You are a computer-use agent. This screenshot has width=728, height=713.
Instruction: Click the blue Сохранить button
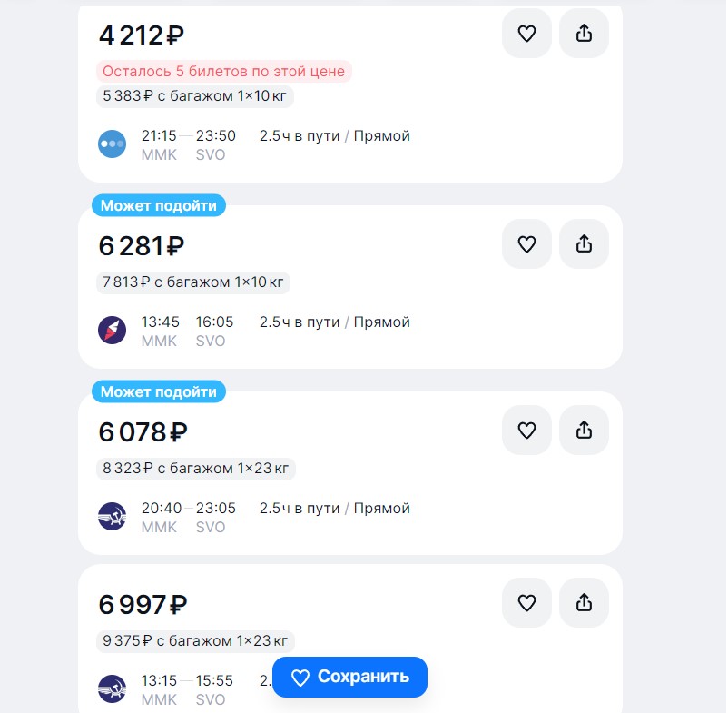coord(350,677)
